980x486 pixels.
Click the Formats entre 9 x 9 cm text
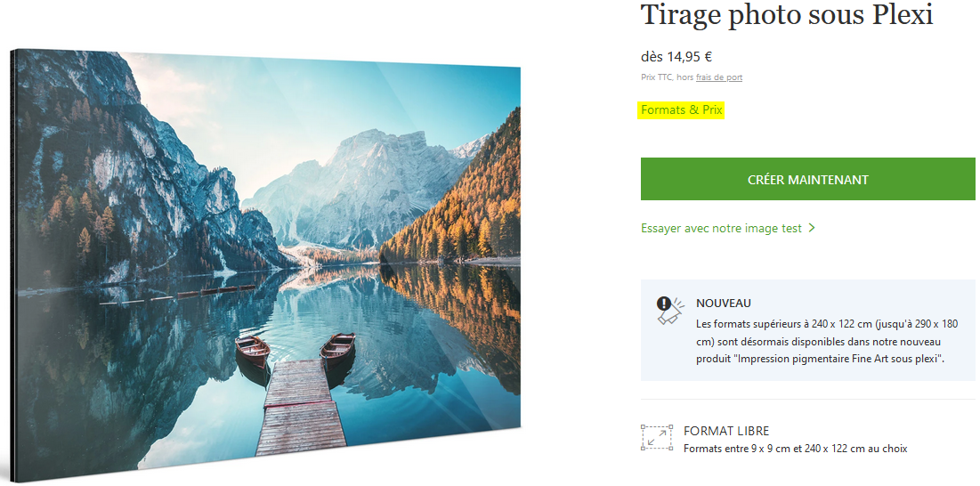pyautogui.click(x=795, y=449)
